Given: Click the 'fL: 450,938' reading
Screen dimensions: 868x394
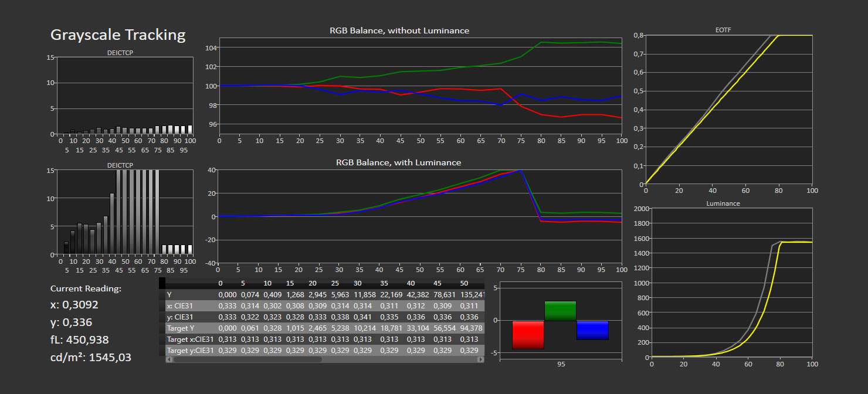Looking at the screenshot, I should 80,339.
